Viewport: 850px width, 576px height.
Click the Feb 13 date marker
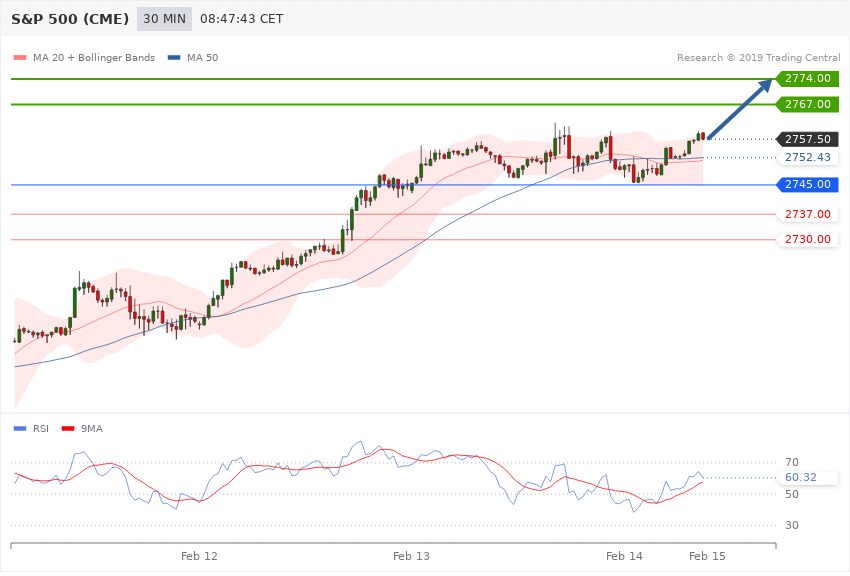tap(411, 555)
